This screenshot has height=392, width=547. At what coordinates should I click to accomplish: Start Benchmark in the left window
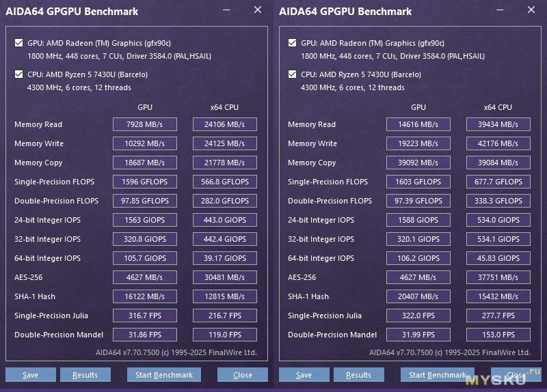point(164,375)
